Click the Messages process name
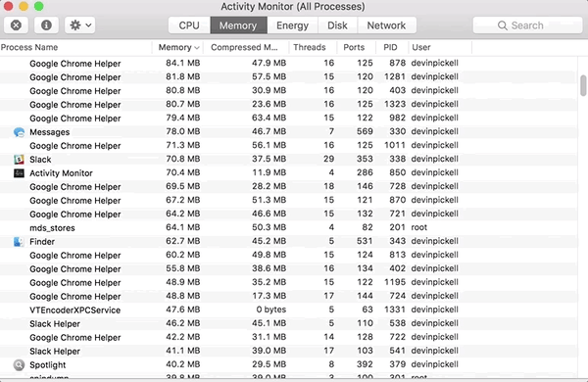 [x=50, y=132]
